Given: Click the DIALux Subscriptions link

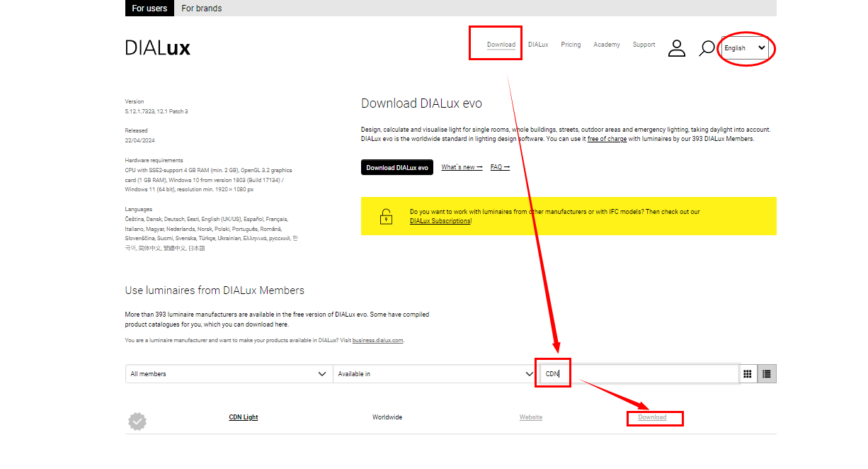Looking at the screenshot, I should coord(440,221).
